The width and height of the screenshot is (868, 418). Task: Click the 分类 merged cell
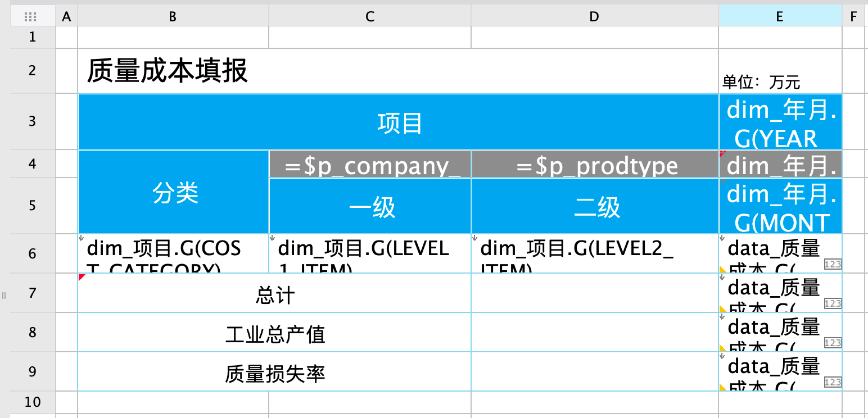coord(173,193)
